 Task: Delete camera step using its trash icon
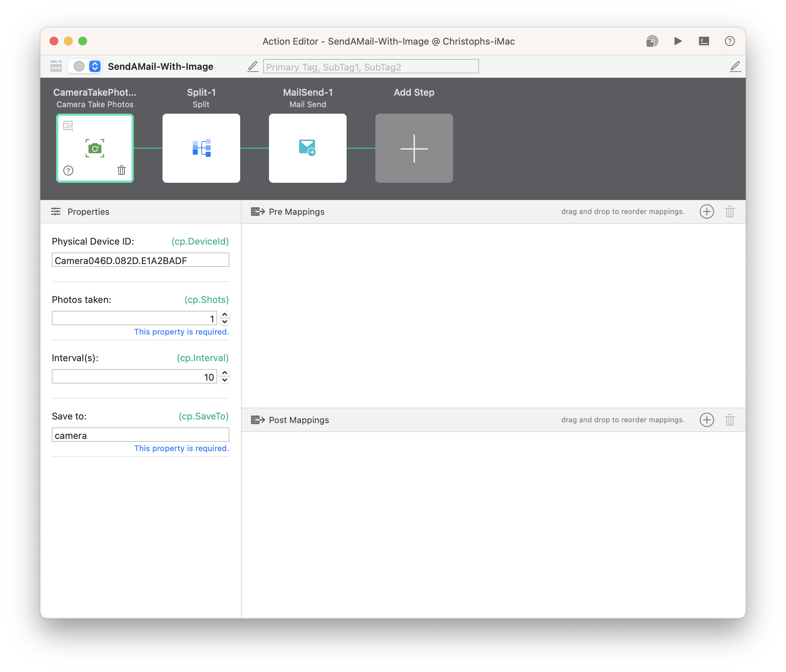pos(122,171)
